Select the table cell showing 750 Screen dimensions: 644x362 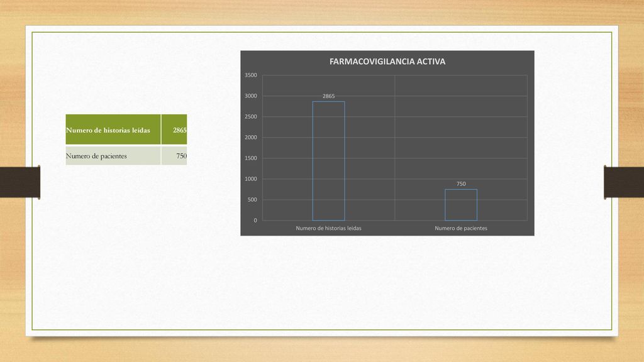(174, 156)
